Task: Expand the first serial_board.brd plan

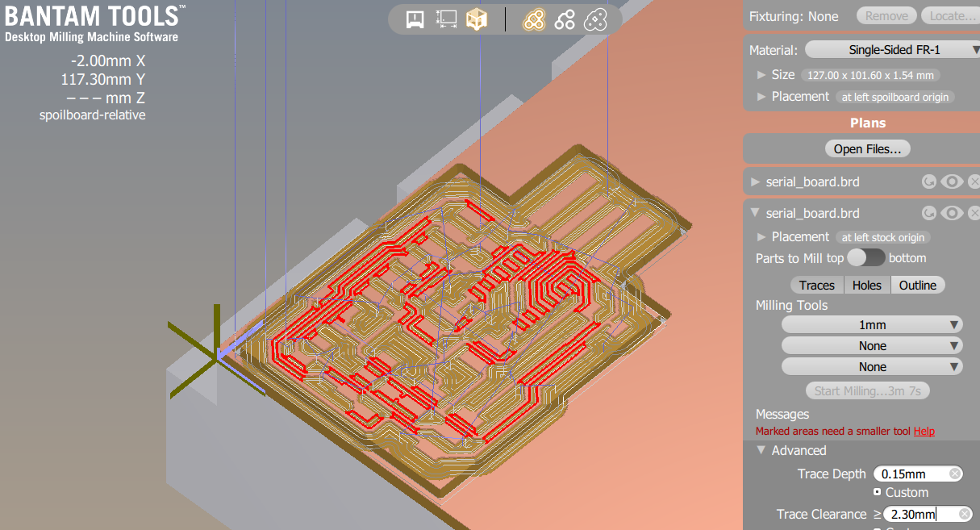Action: [x=755, y=182]
